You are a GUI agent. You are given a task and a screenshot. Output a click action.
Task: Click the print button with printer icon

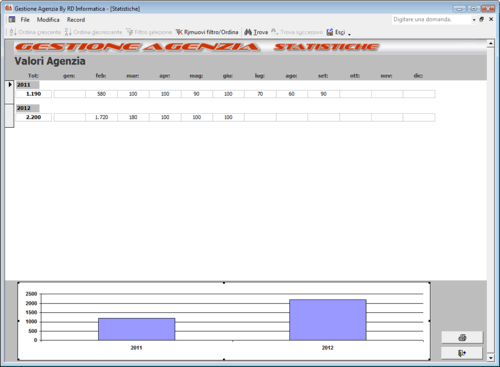click(462, 337)
